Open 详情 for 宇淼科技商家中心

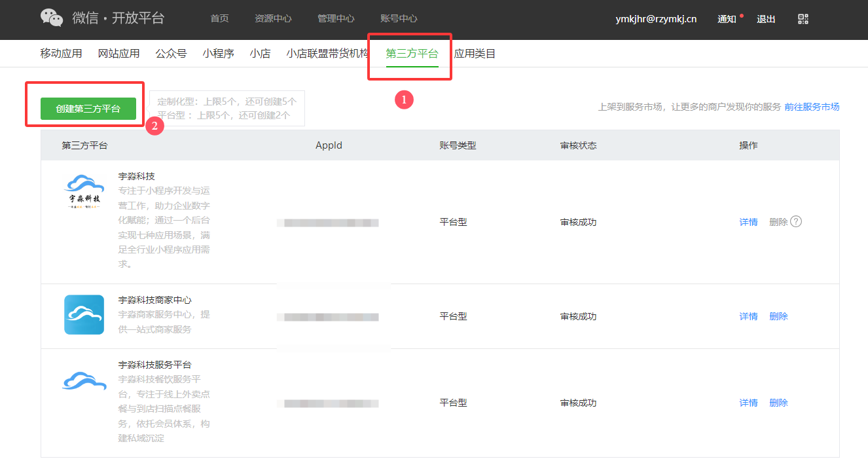click(x=748, y=316)
